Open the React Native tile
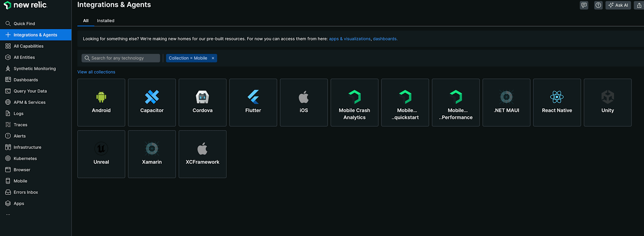 click(x=557, y=103)
